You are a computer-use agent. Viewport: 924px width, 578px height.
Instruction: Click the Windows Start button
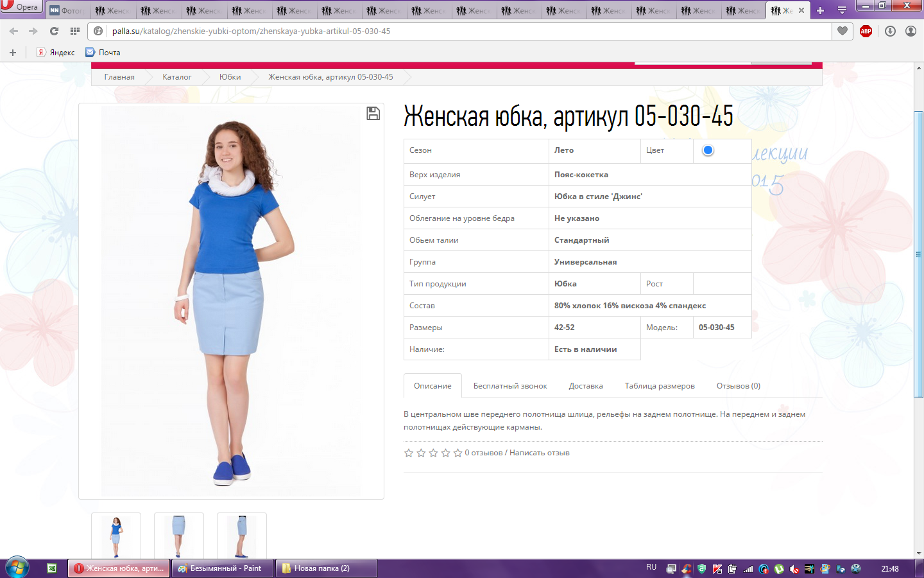click(x=17, y=568)
